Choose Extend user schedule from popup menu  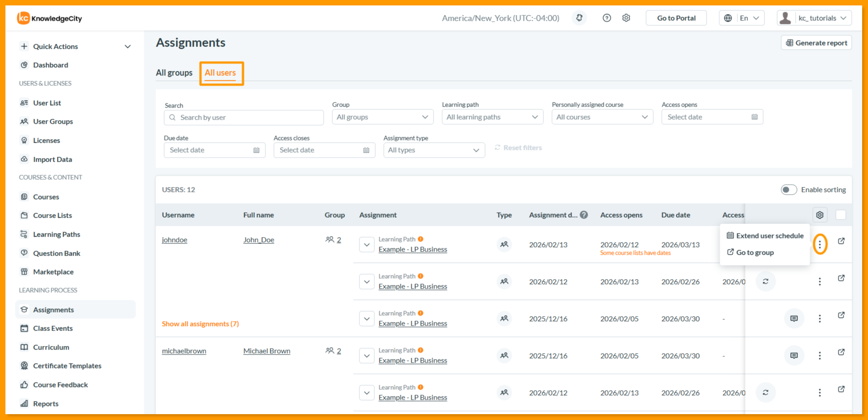(765, 236)
